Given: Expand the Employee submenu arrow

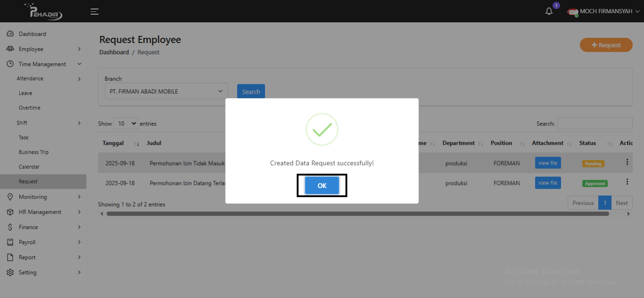Looking at the screenshot, I should click(x=79, y=49).
